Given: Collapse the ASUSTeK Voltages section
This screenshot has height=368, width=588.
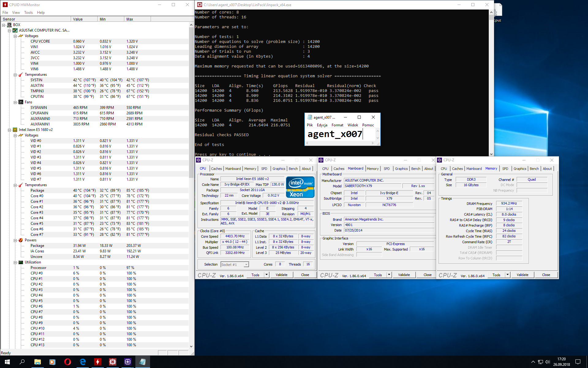Looking at the screenshot, I should pos(15,36).
